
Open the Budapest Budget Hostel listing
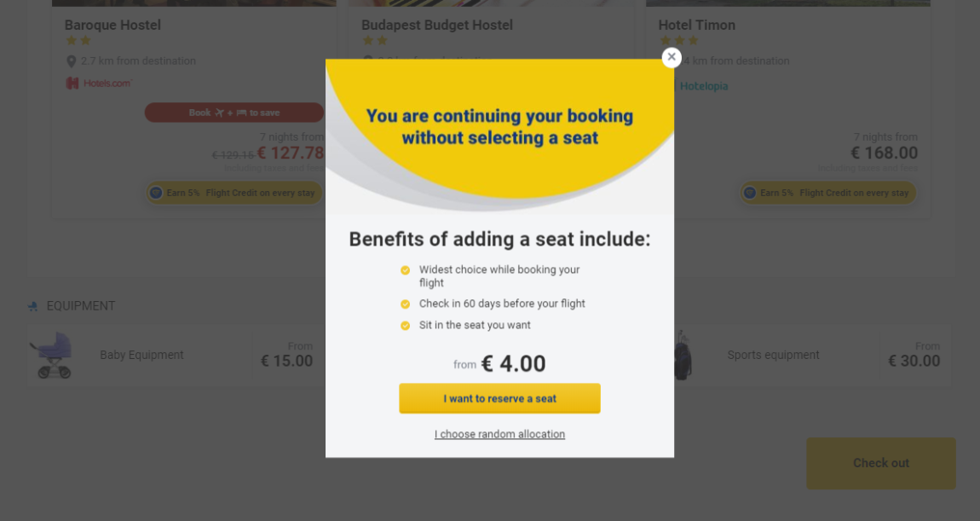click(x=437, y=25)
